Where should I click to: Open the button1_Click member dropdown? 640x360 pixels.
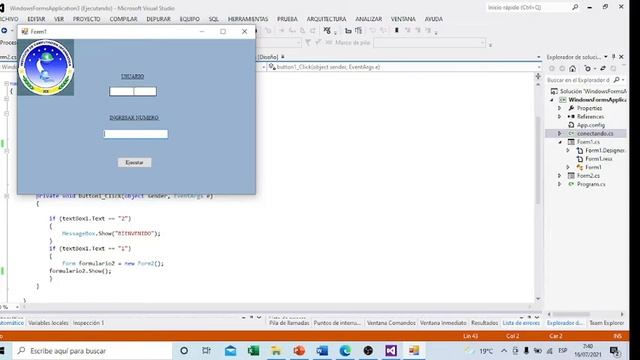coord(539,67)
